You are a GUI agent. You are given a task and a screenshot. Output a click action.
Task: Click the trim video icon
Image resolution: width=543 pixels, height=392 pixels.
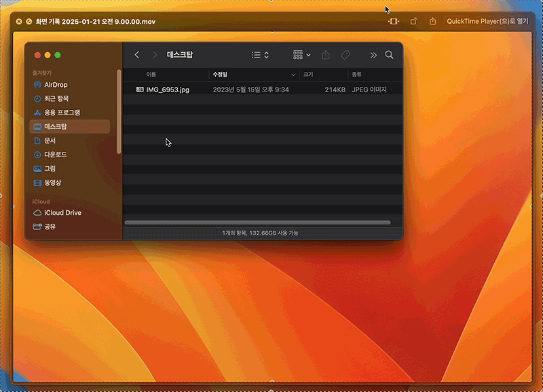(394, 22)
